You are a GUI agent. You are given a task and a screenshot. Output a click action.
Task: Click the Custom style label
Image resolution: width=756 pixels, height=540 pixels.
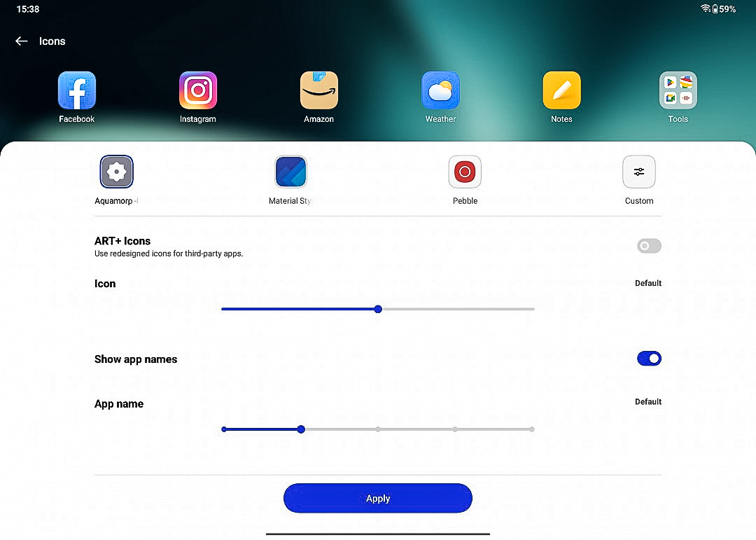[x=639, y=201]
